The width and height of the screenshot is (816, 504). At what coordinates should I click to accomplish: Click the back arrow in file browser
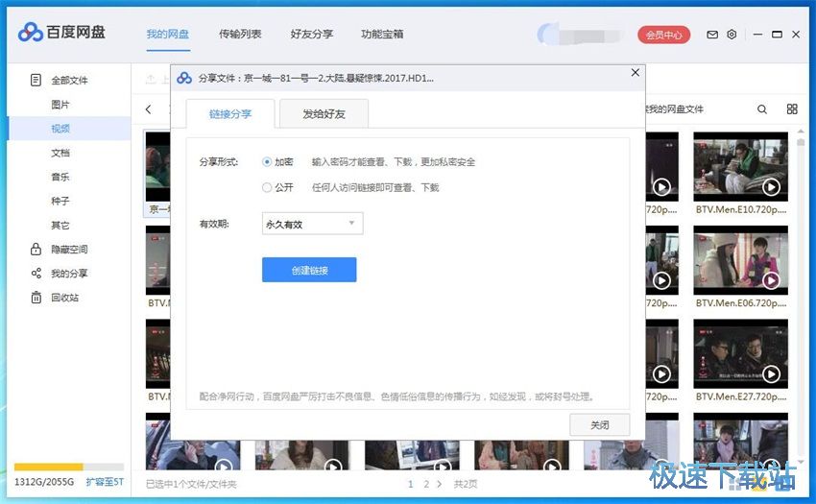pyautogui.click(x=149, y=108)
